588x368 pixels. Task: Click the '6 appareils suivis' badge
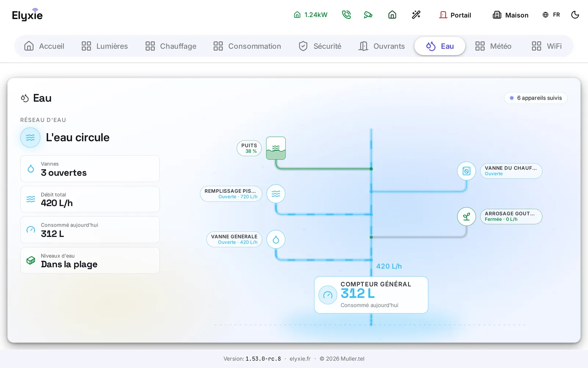click(x=536, y=98)
